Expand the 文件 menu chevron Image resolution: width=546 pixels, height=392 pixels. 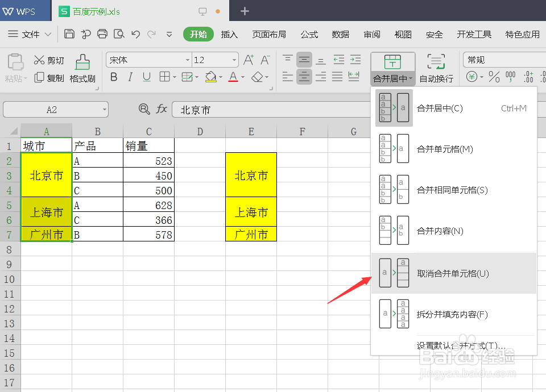48,35
